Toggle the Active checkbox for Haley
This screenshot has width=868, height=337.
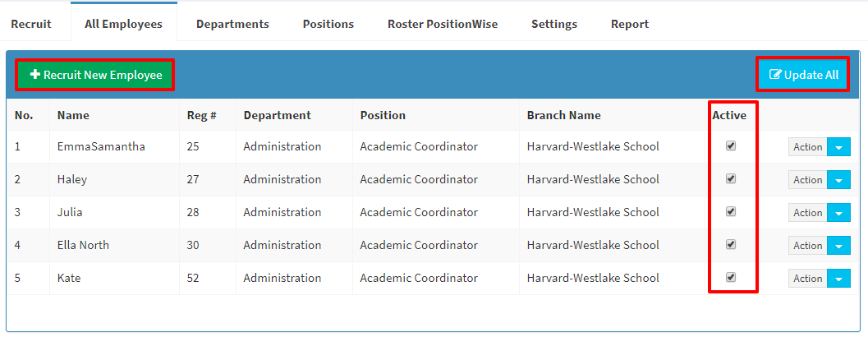point(731,178)
